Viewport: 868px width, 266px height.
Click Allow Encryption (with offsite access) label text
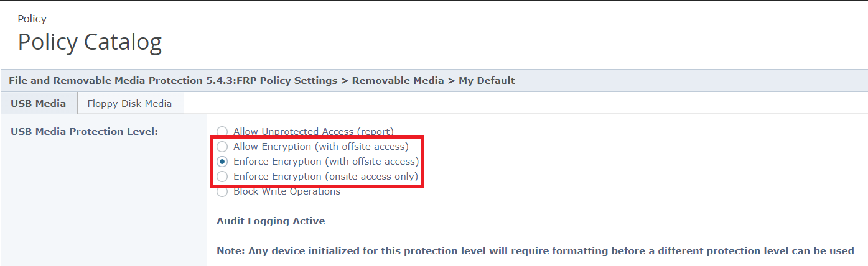320,147
